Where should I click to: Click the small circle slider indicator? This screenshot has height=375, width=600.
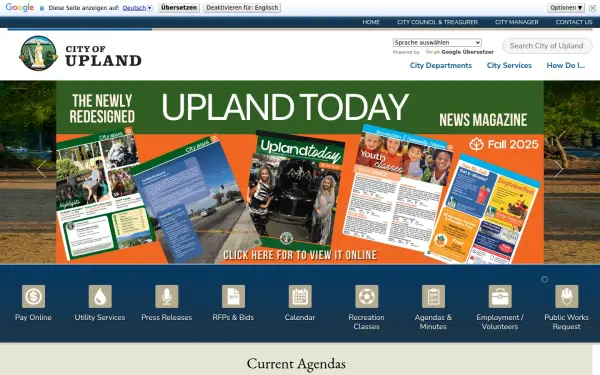point(545,279)
